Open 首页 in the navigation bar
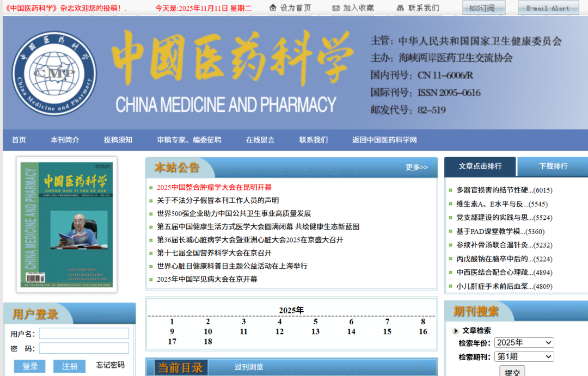This screenshot has width=588, height=376. 19,140
